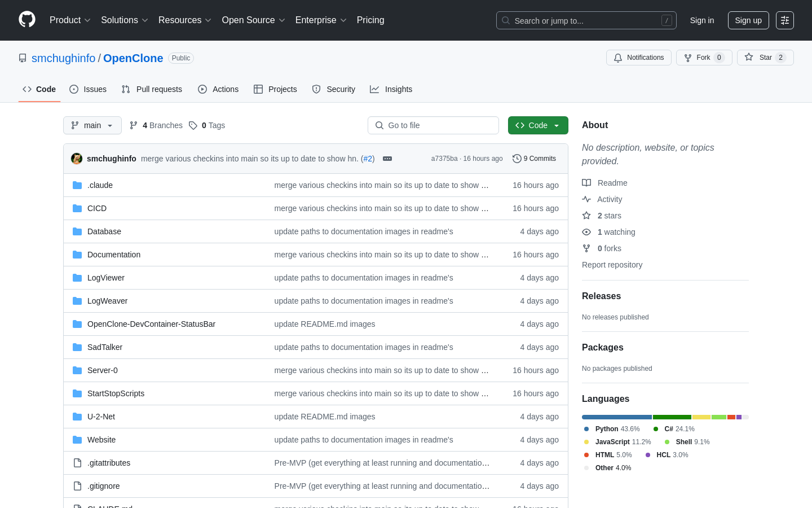The height and width of the screenshot is (508, 812).
Task: Open the Enterprise dropdown menu
Action: (321, 20)
